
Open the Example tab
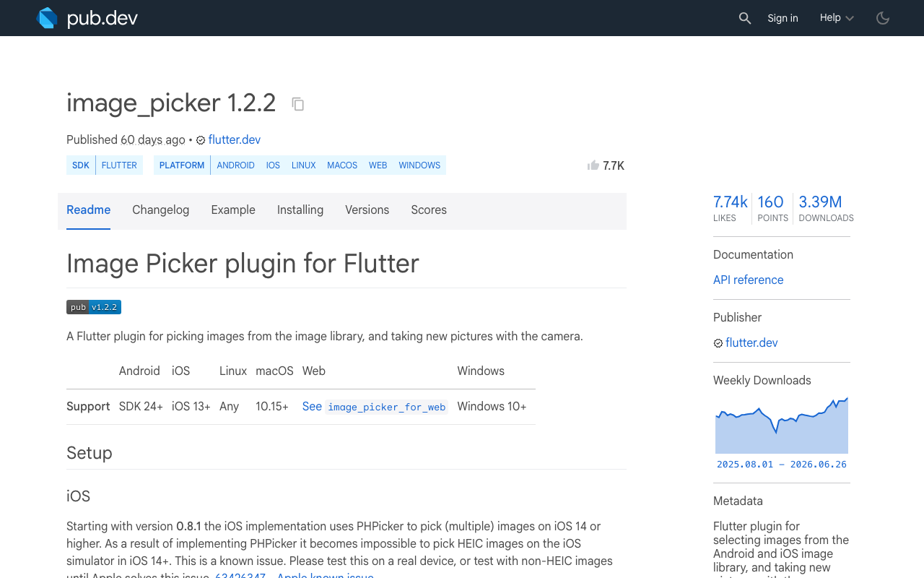tap(233, 210)
